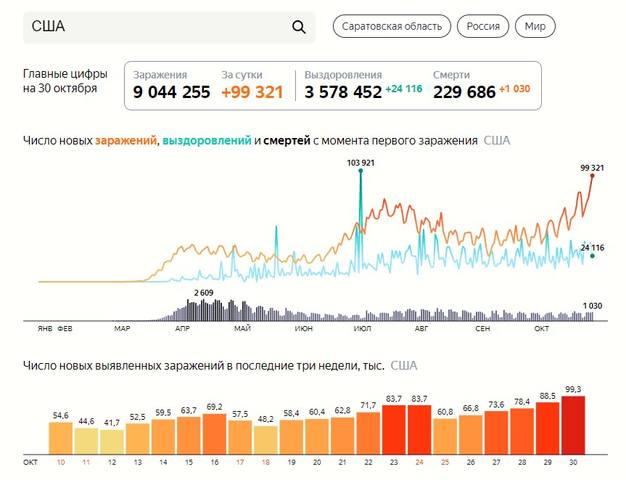Viewport: 626px width, 480px height.
Task: Click the Заражения total 9 044 255
Action: (171, 92)
